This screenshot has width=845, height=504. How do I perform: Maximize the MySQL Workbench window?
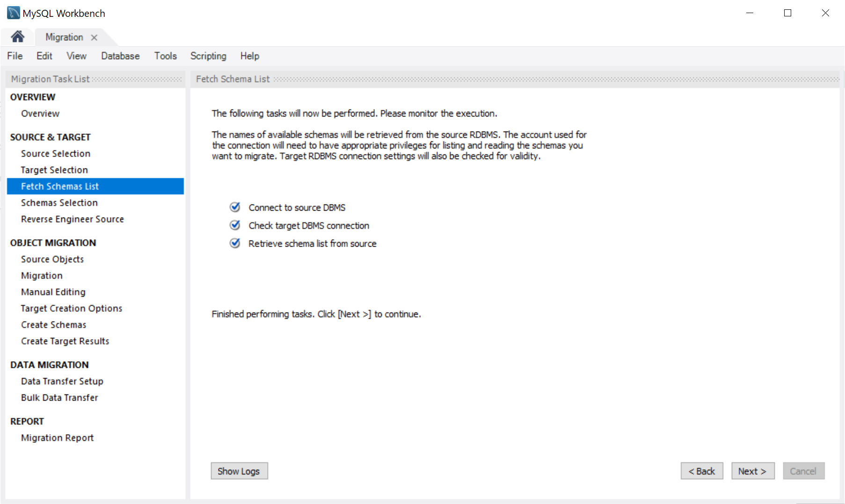point(787,13)
